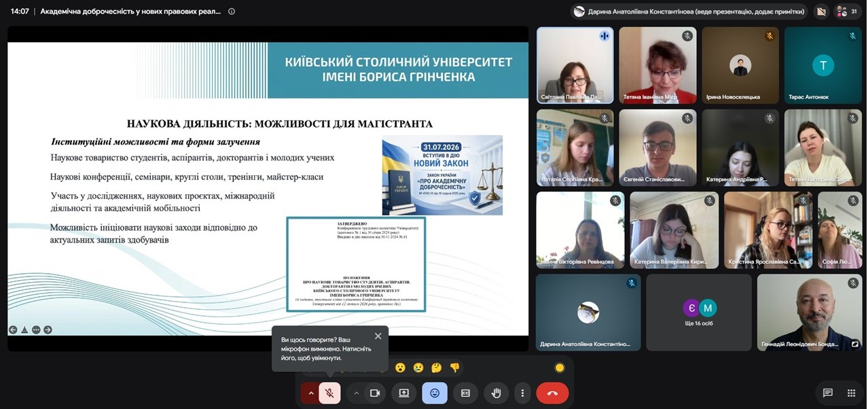Click the camera-off indicator at top right
Image resolution: width=868 pixels, height=409 pixels.
[821, 12]
